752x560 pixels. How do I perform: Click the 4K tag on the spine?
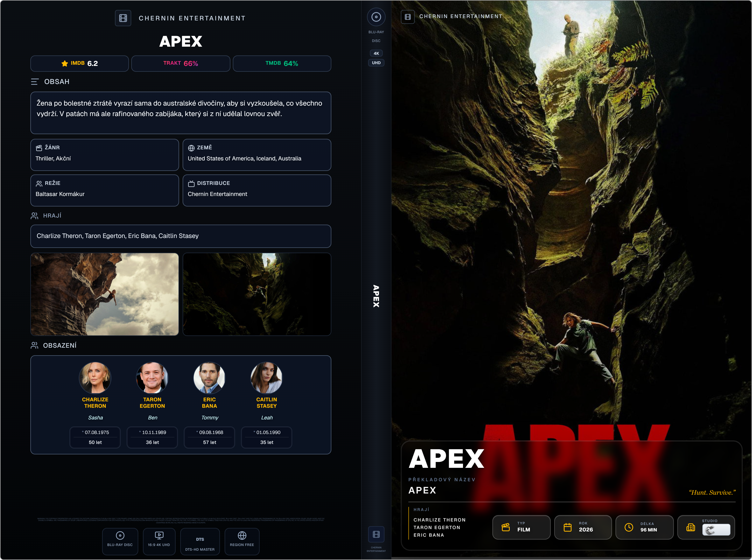(x=376, y=53)
